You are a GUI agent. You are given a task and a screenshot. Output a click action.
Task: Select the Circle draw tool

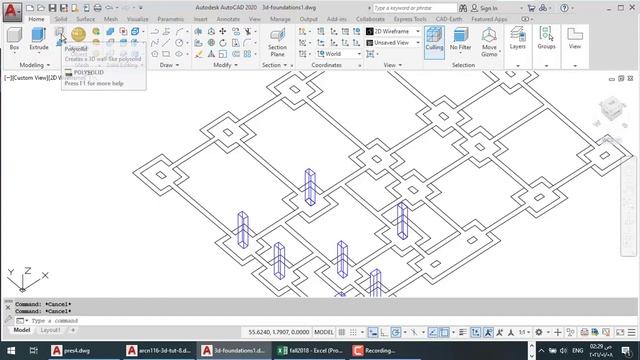click(x=179, y=42)
